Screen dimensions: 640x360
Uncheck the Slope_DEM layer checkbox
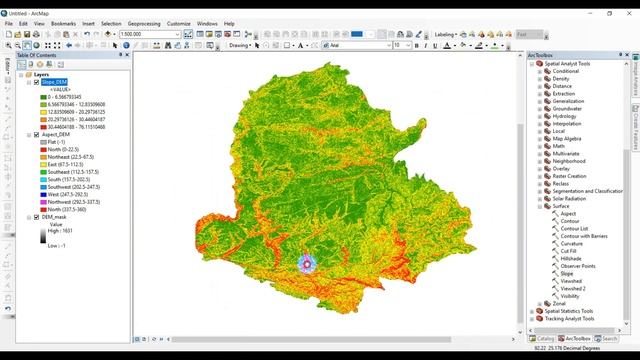click(36, 82)
